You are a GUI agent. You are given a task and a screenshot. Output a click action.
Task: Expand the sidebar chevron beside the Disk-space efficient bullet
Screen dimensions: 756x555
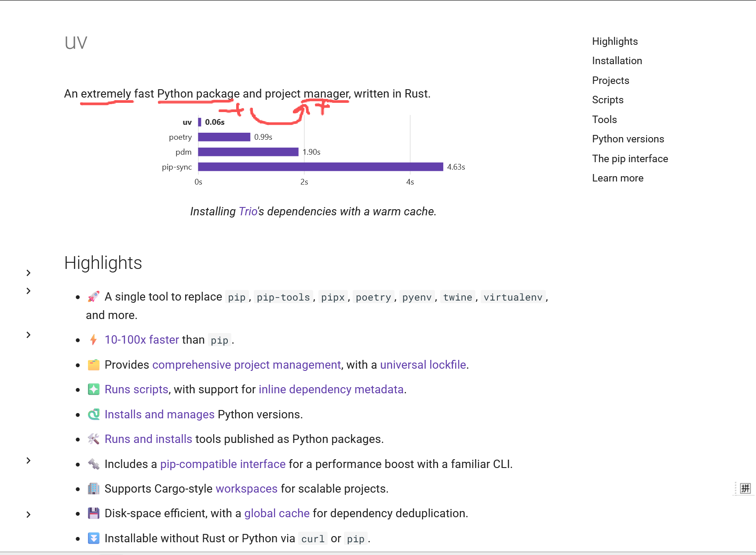pos(28,515)
